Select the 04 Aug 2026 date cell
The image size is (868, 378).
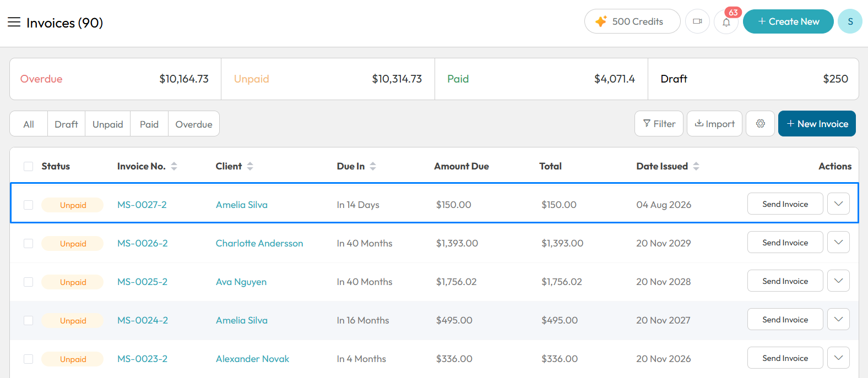point(664,205)
